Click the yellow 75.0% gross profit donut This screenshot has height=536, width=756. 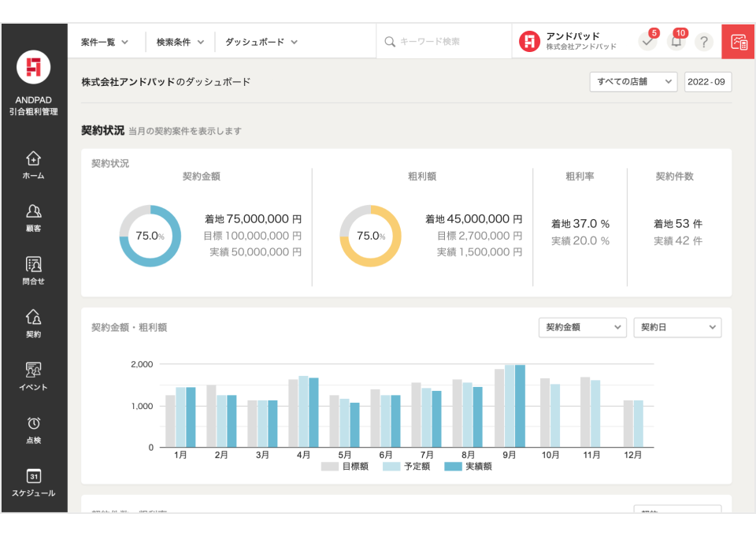(x=371, y=236)
